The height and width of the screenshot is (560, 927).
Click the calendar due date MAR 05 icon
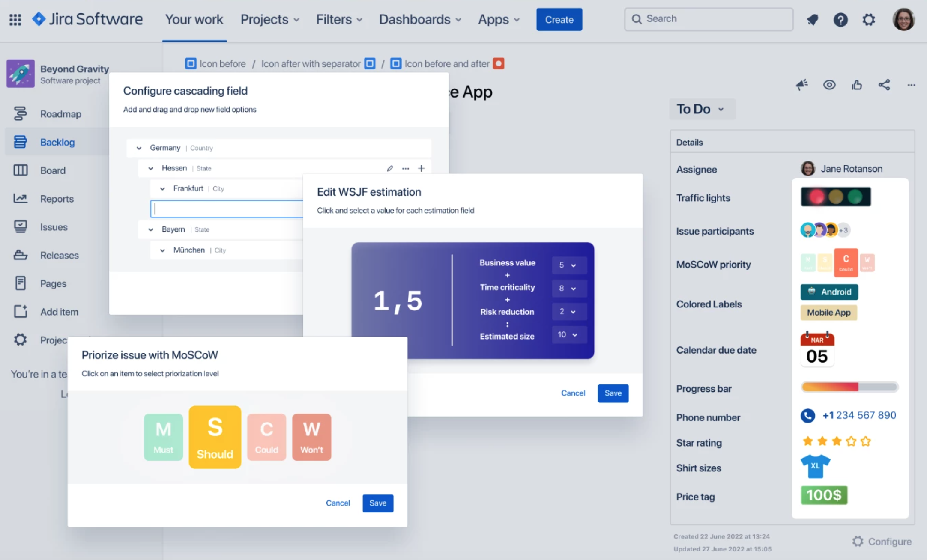click(817, 349)
